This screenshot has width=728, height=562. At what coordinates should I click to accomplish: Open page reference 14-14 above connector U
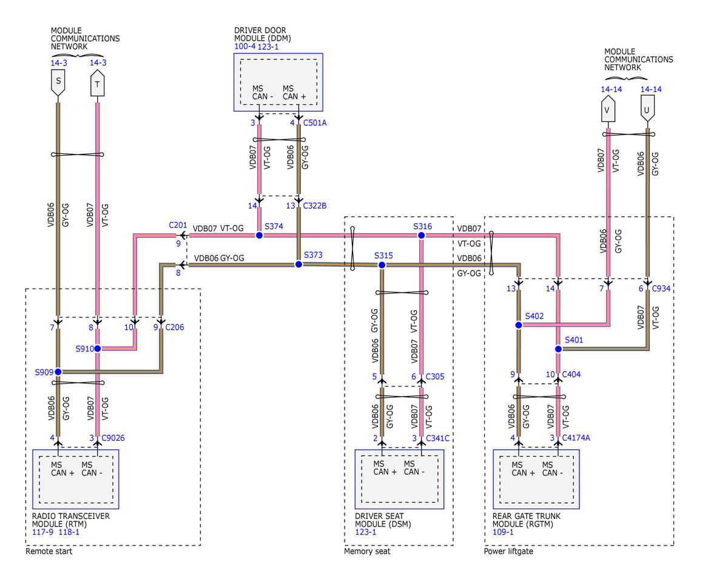click(651, 89)
